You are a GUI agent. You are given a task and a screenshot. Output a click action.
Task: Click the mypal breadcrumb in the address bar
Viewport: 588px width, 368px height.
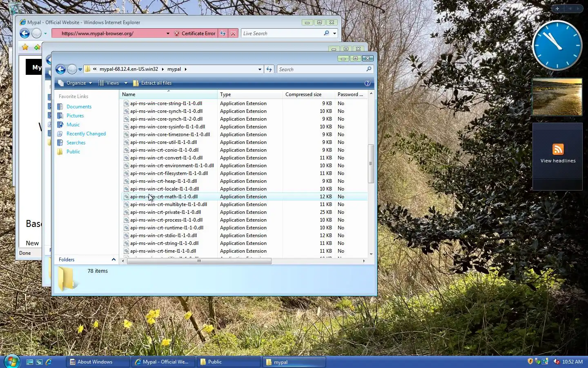(174, 69)
